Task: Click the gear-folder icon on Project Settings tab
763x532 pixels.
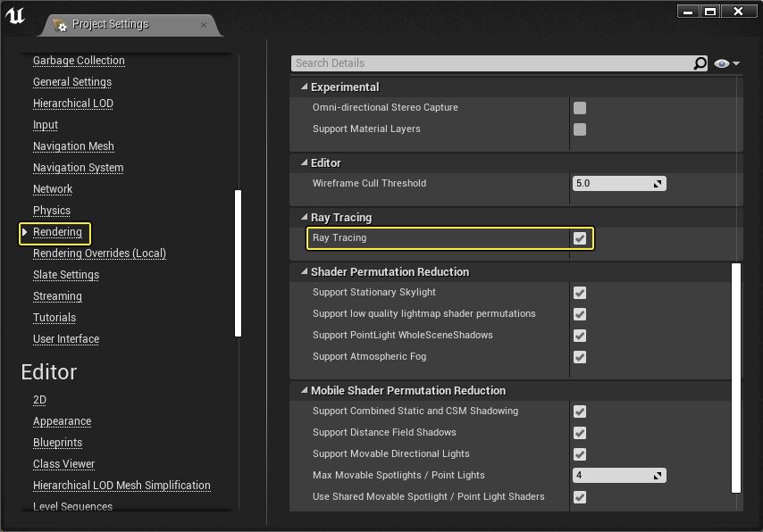Action: pyautogui.click(x=61, y=25)
